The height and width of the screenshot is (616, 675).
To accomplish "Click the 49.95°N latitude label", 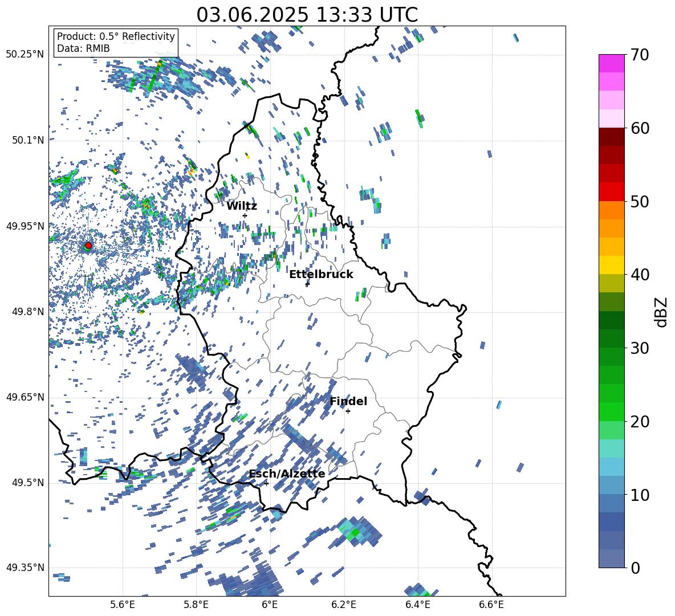I will point(25,226).
